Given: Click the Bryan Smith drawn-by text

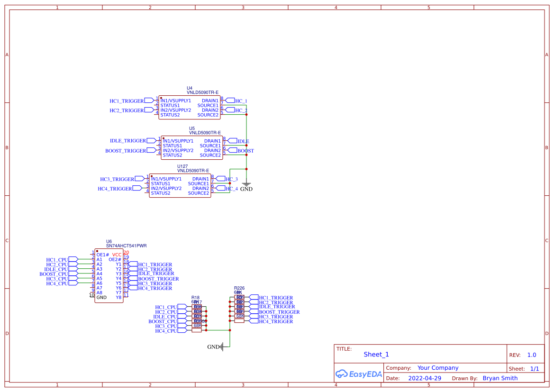Looking at the screenshot, I should point(500,378).
